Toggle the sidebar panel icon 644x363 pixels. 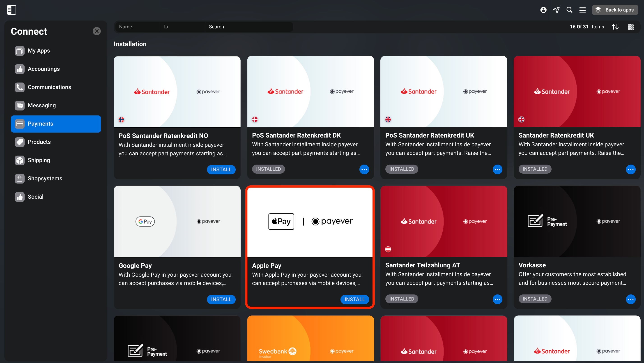click(x=11, y=10)
